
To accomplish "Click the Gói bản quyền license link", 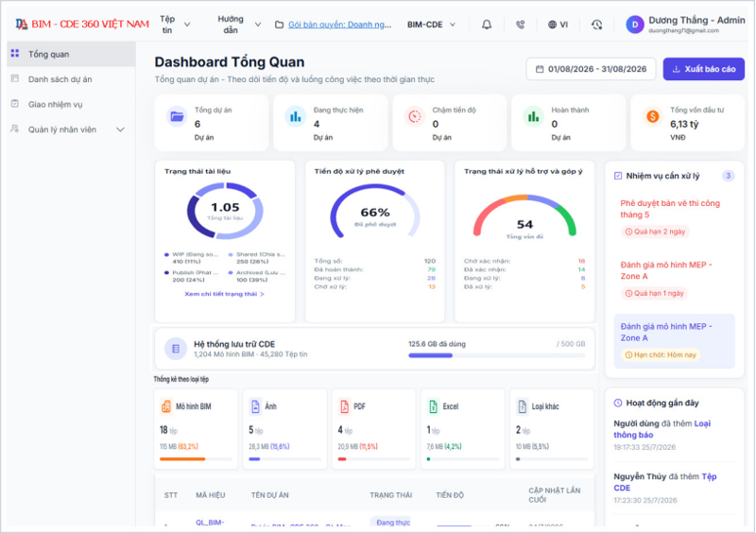I will 339,25.
